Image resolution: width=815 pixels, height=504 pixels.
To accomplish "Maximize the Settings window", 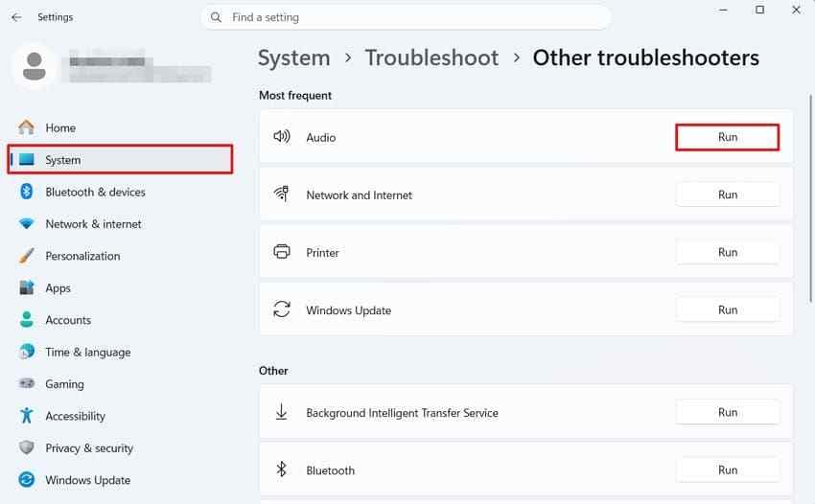I will click(759, 10).
